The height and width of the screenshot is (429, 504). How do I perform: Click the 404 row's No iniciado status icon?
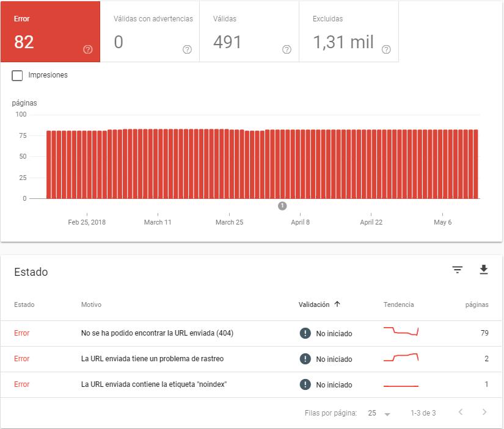(x=305, y=333)
